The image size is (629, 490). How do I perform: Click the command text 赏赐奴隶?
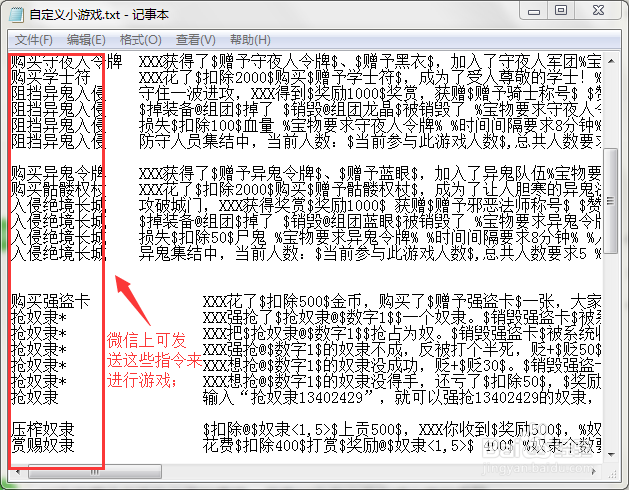pyautogui.click(x=43, y=445)
